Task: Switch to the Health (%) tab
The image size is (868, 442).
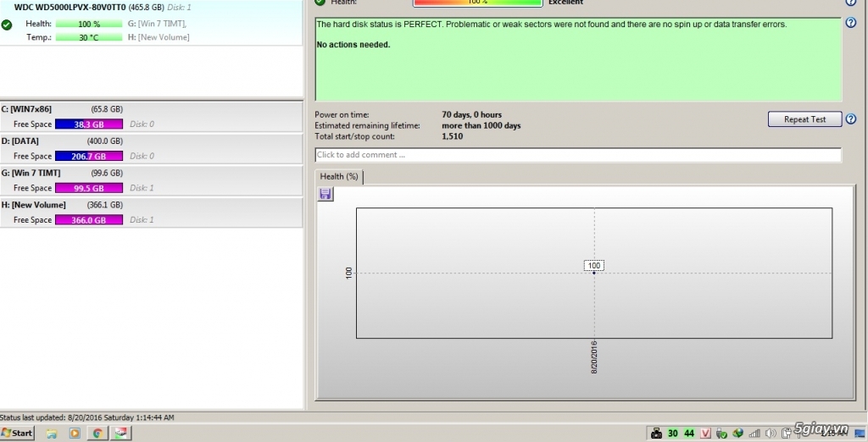Action: point(339,176)
